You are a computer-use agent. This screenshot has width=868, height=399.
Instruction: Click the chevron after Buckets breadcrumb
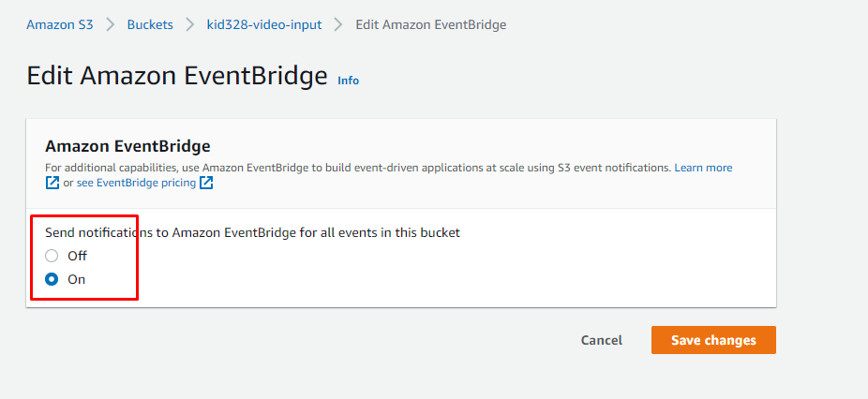point(190,24)
